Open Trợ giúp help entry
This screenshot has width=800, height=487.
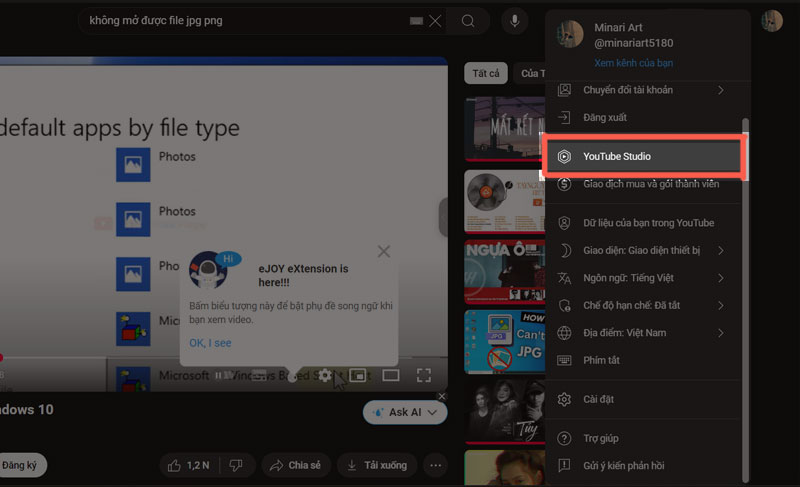643,438
